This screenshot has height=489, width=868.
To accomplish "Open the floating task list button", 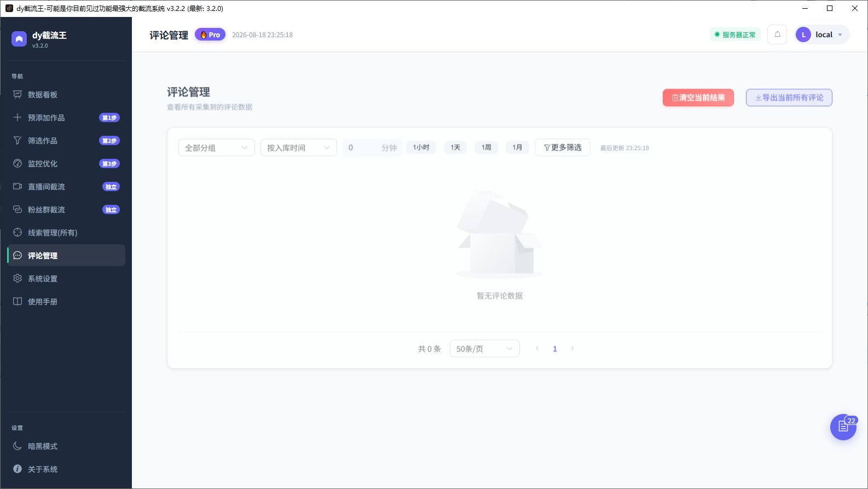I will (x=843, y=427).
